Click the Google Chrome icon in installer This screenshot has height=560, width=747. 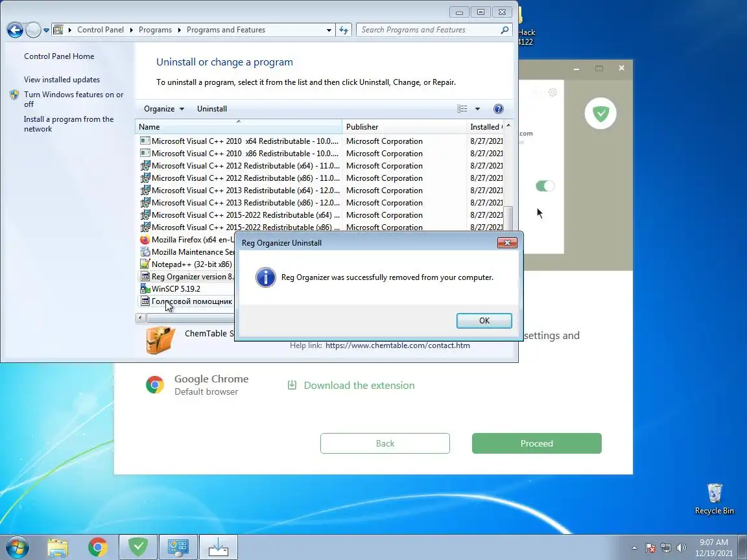pyautogui.click(x=155, y=385)
